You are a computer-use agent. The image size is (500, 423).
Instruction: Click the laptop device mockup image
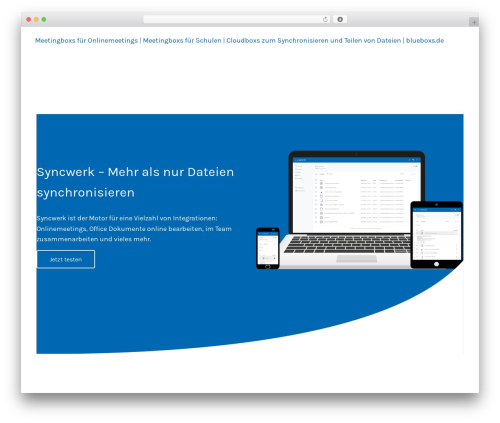pos(352,209)
